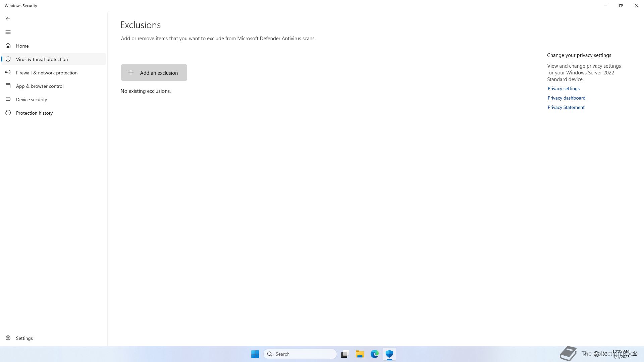Navigate to Device security
The width and height of the screenshot is (644, 362).
(54, 99)
